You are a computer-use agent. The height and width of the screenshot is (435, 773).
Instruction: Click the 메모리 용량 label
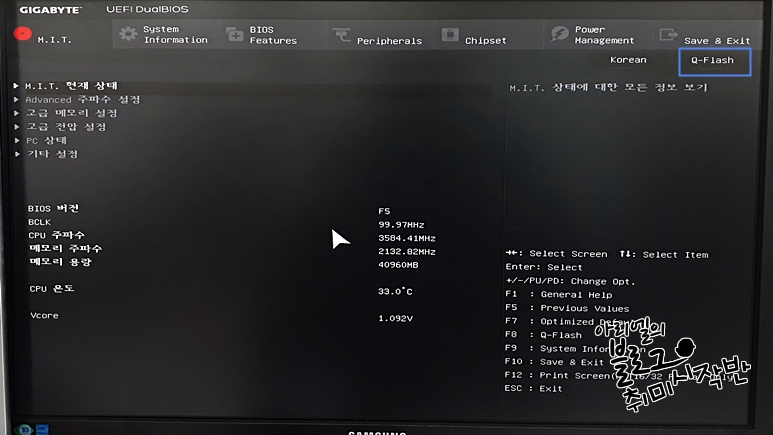point(61,262)
